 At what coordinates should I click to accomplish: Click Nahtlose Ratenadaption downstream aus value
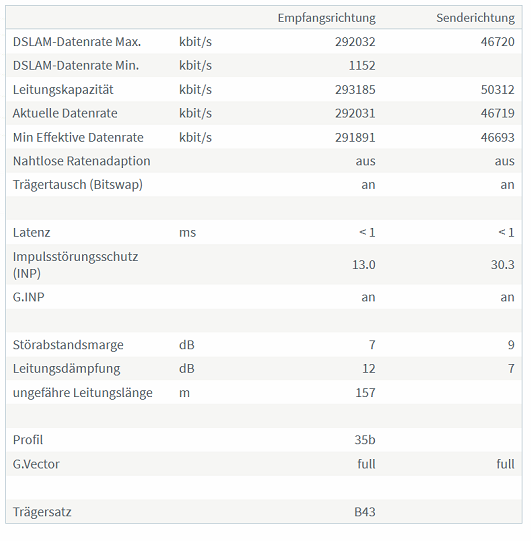click(x=365, y=161)
